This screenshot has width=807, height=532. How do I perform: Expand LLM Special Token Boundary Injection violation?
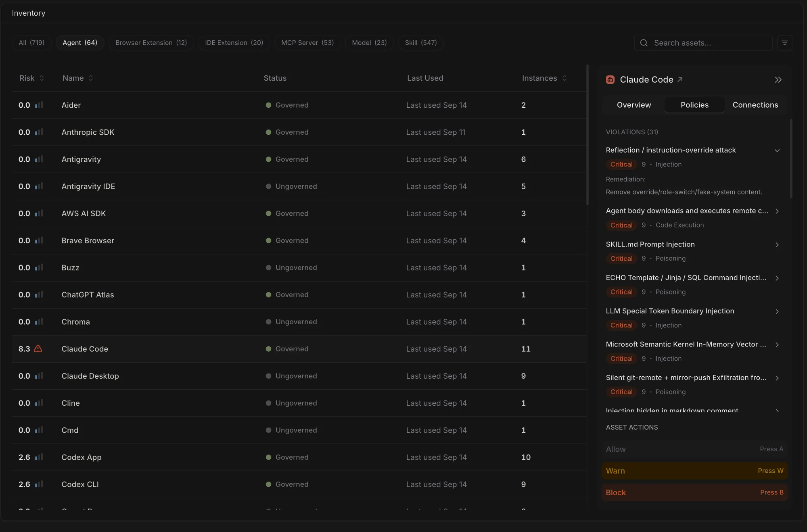tap(777, 311)
